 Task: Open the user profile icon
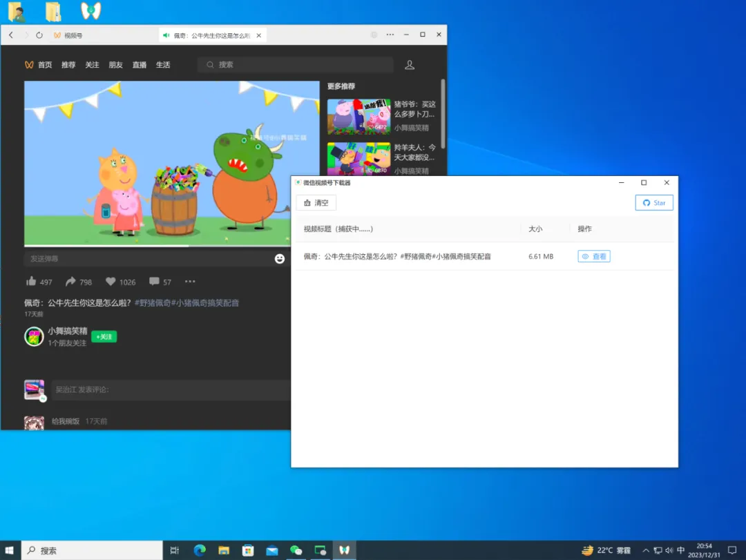click(x=409, y=65)
